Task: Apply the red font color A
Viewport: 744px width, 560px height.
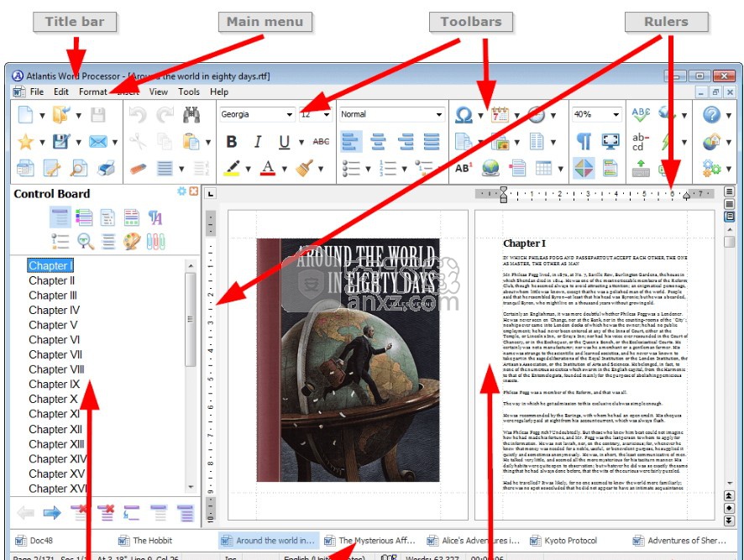Action: [x=268, y=168]
